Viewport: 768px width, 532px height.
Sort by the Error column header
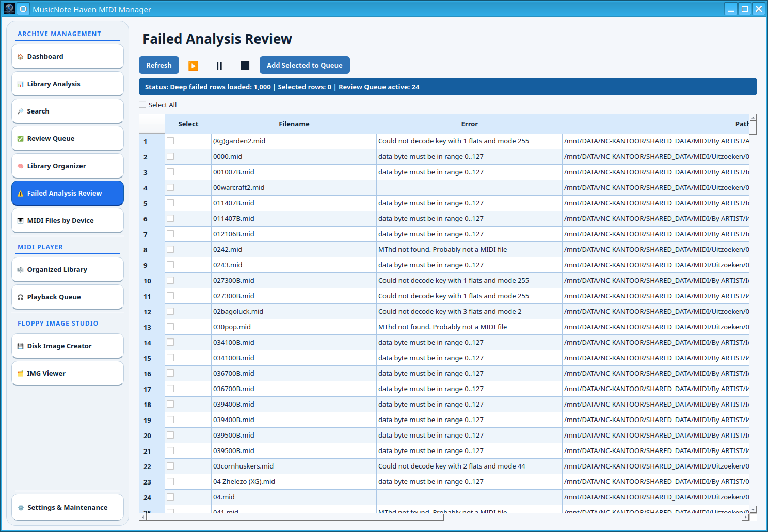tap(470, 124)
